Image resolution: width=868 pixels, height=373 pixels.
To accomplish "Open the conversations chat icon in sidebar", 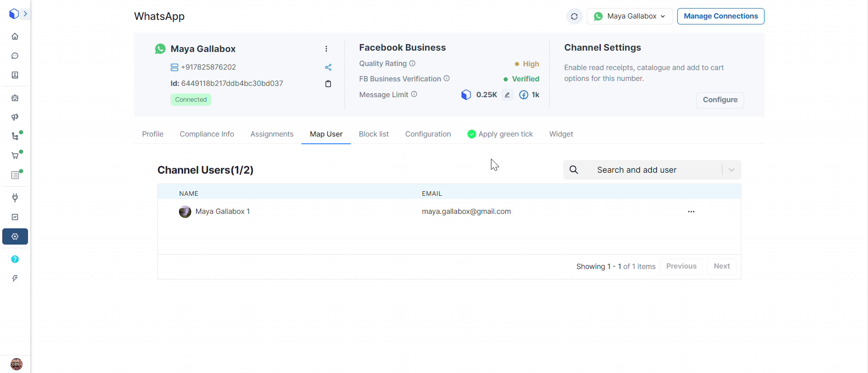I will tap(15, 56).
